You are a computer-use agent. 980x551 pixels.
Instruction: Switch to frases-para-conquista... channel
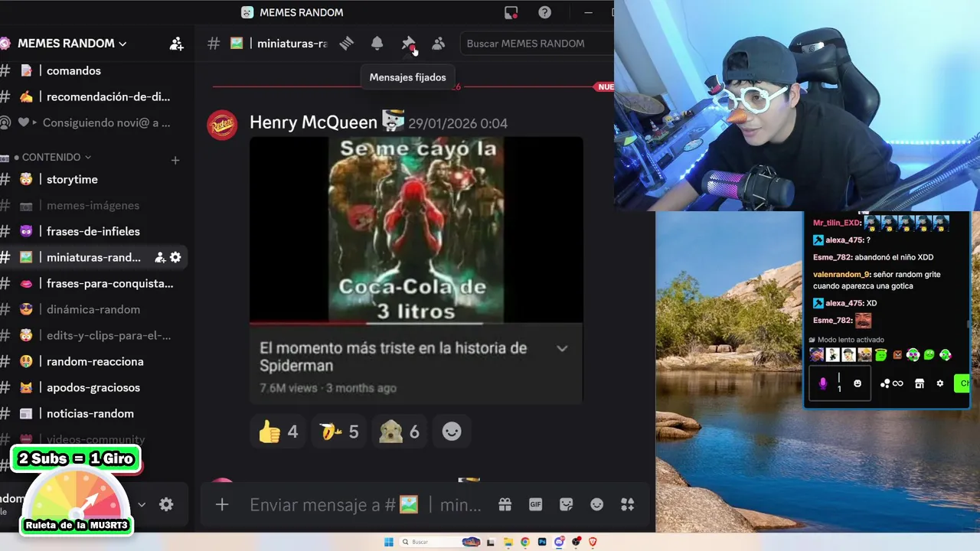(x=109, y=284)
